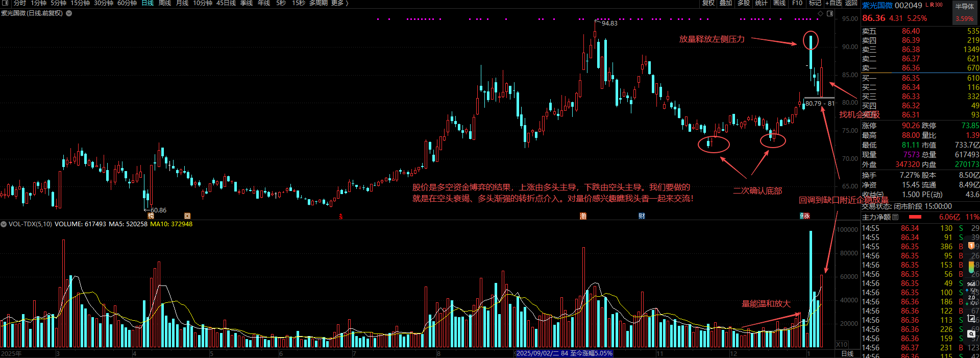
Task: Select the 日线 daily chart tab
Action: pyautogui.click(x=148, y=3)
